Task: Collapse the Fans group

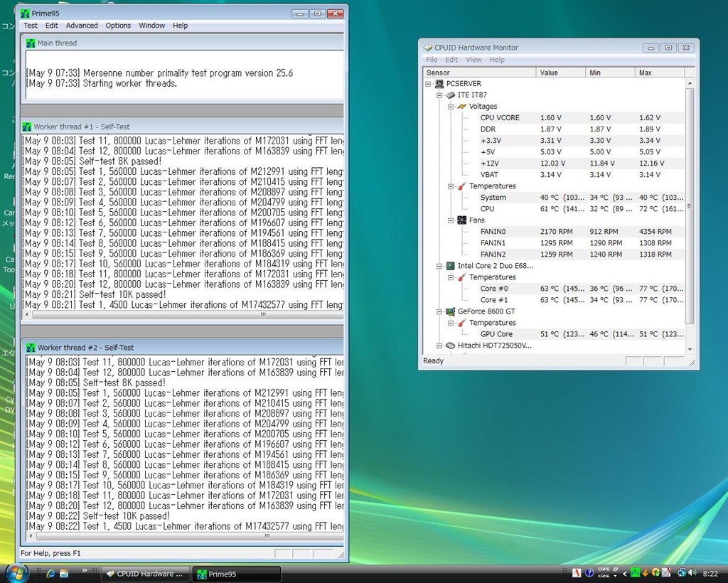Action: [x=450, y=220]
